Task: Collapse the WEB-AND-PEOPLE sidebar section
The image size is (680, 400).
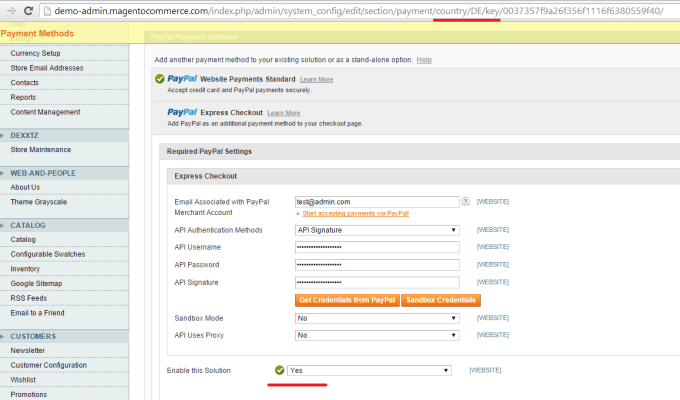Action: coord(64,173)
